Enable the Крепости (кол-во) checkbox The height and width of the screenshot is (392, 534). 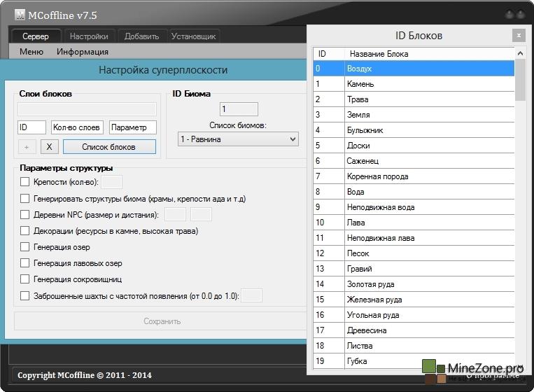click(x=25, y=182)
